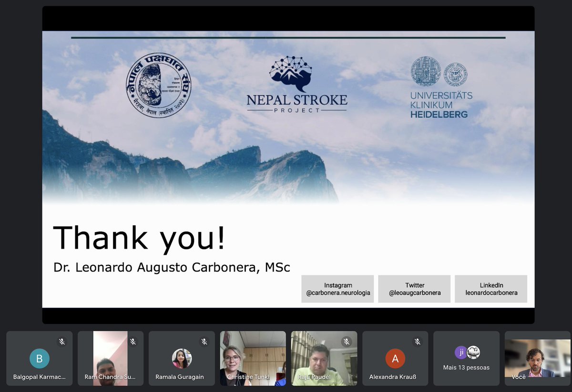
Task: Click muted mic icon on Ramala Guragain tile
Action: click(204, 342)
